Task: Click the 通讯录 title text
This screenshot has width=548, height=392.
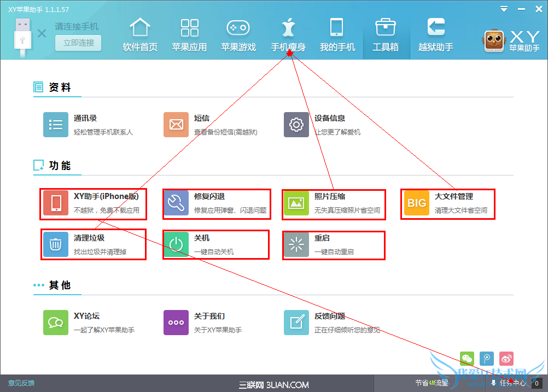Action: [85, 118]
